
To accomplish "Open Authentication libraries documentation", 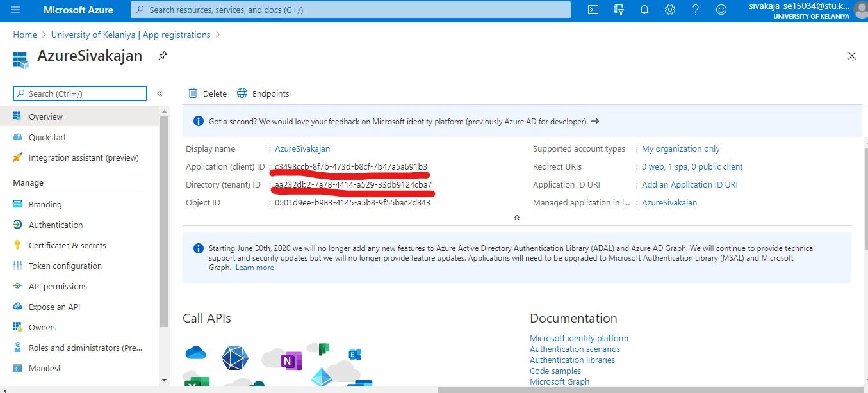I will coord(572,360).
